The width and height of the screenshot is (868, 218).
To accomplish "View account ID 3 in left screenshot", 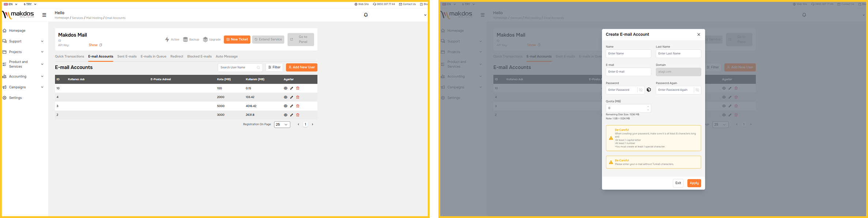I will (286, 106).
